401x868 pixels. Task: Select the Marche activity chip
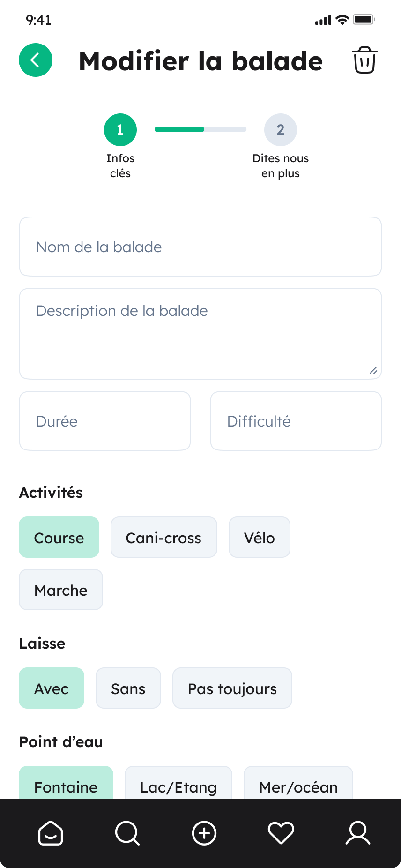(61, 590)
